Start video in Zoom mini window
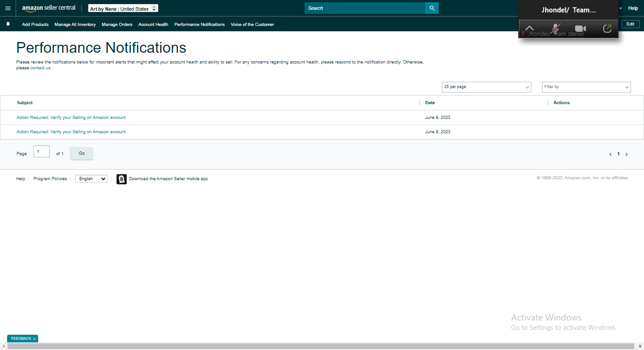The image size is (644, 350). coord(580,29)
